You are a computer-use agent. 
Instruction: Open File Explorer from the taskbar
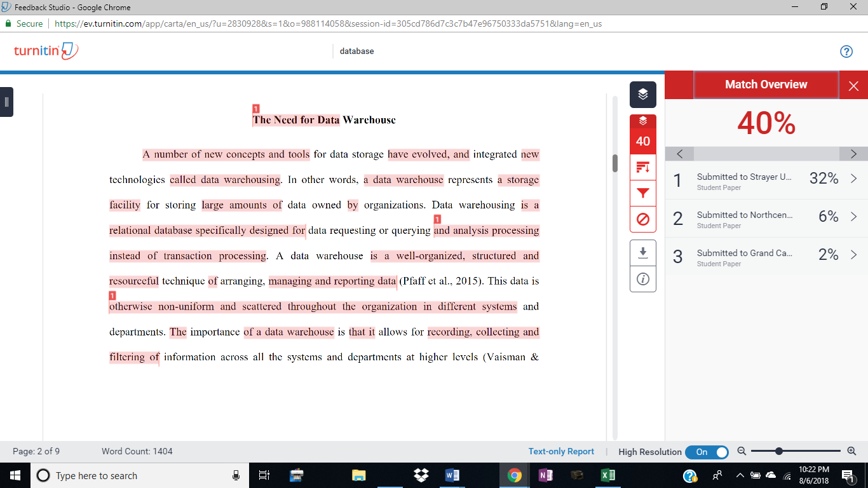click(x=359, y=475)
